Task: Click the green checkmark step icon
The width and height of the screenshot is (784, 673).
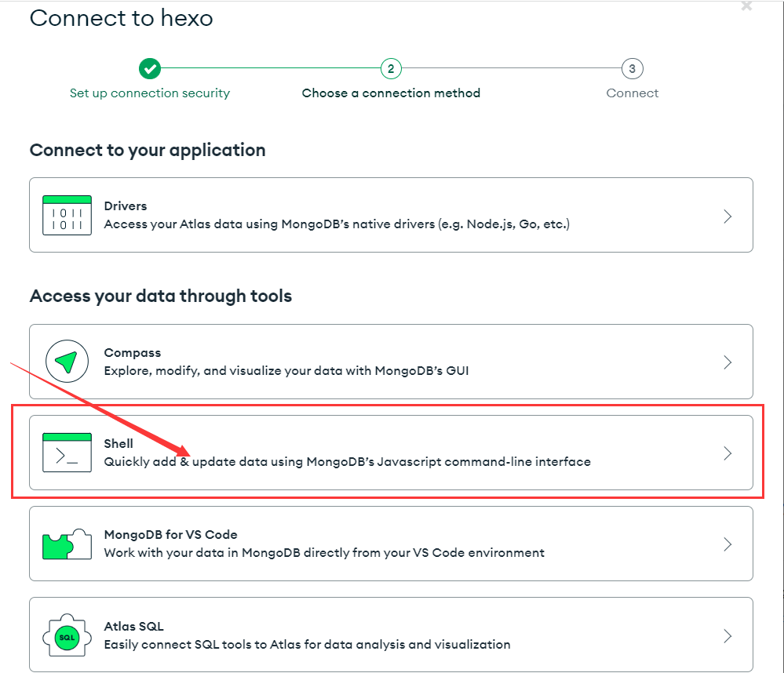Action: (150, 69)
